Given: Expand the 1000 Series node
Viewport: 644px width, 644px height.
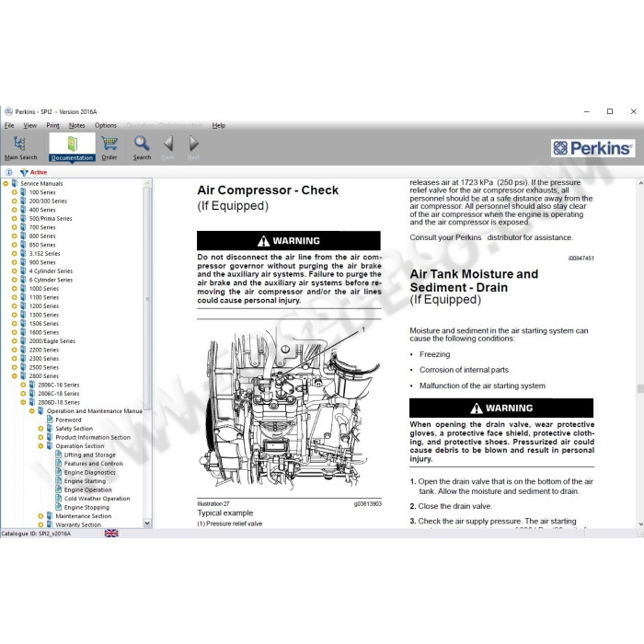Looking at the screenshot, I should point(15,288).
